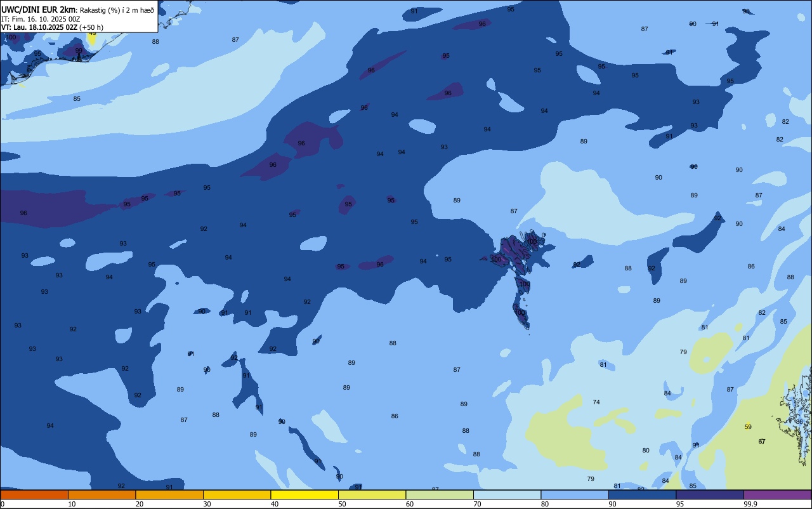Viewport: 812px width, 509px height.
Task: Click the map value "74" beside the green patch
Action: click(x=596, y=402)
